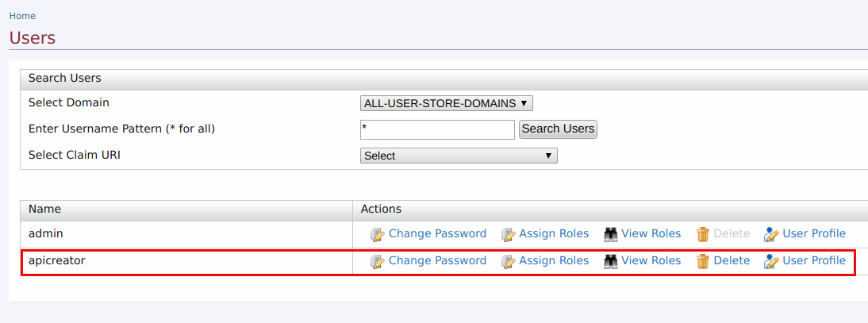
Task: Focus the username pattern input field
Action: (437, 129)
